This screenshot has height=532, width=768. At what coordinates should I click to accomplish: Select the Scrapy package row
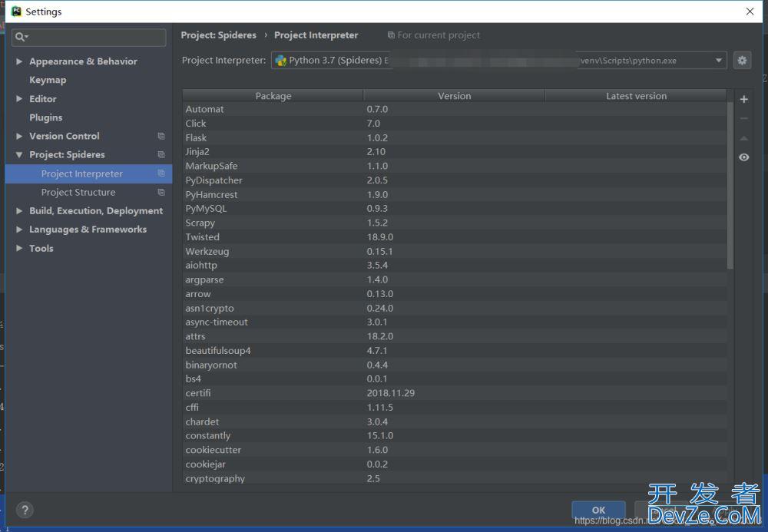[x=455, y=223]
